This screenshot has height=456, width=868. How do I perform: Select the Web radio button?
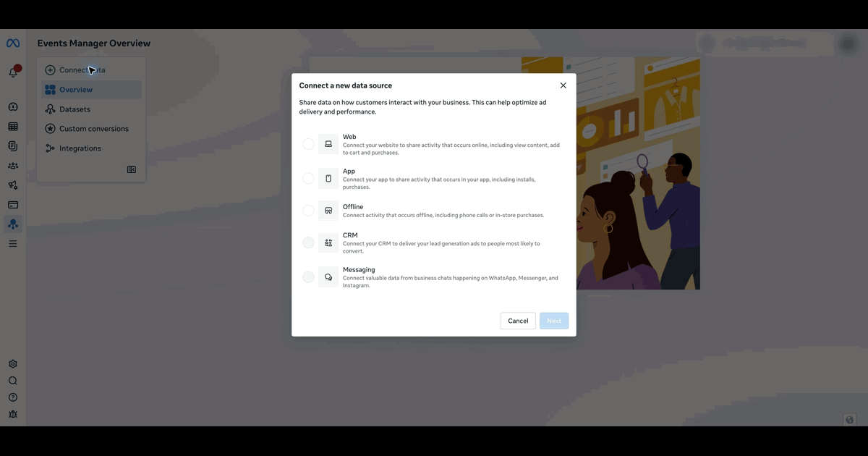click(308, 144)
